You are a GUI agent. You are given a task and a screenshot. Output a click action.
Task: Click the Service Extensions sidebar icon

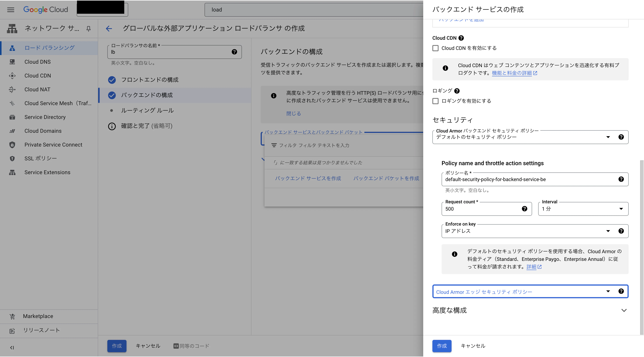coord(12,172)
